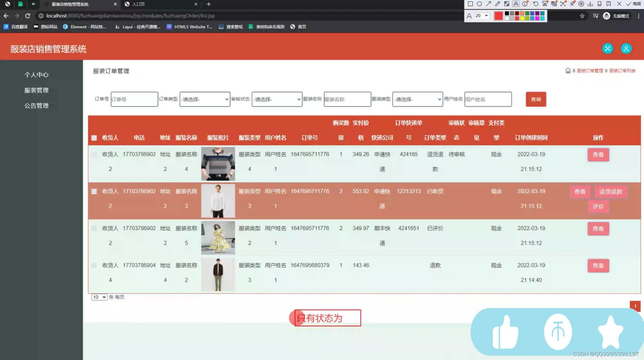Click the breadcrumb home icon
This screenshot has width=644, height=360.
point(568,70)
